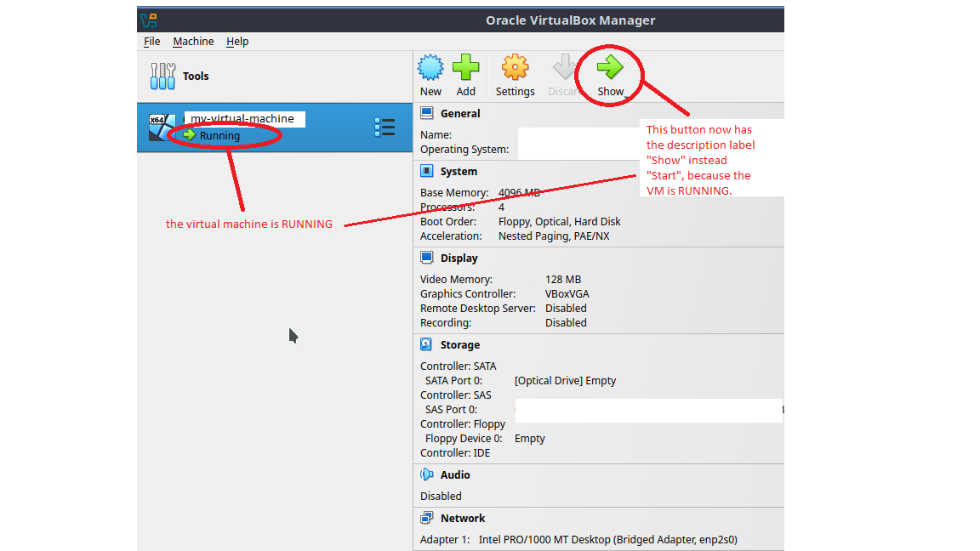This screenshot has height=551, width=980.
Task: Open the Network section header link
Action: (x=463, y=519)
